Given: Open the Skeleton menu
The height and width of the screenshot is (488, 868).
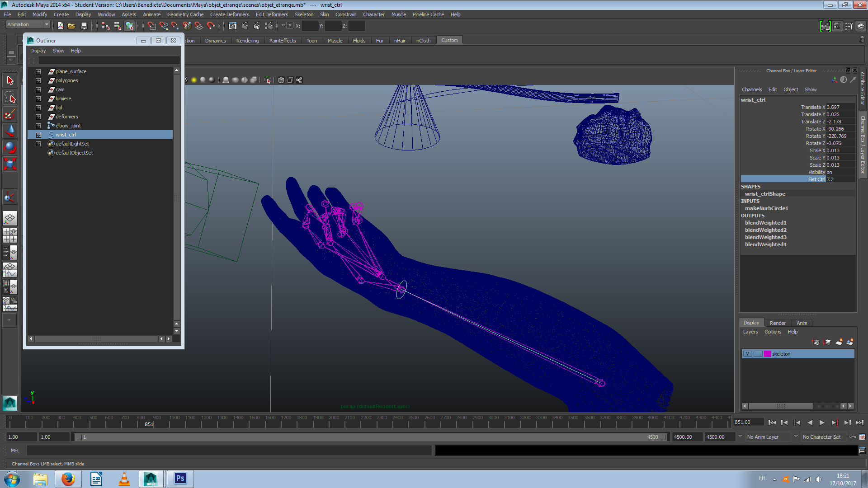Looking at the screenshot, I should tap(304, 14).
